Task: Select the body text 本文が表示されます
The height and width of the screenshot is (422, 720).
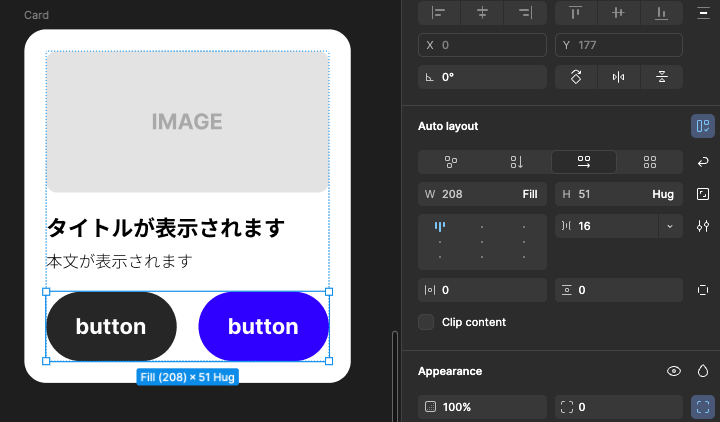Action: pyautogui.click(x=119, y=261)
